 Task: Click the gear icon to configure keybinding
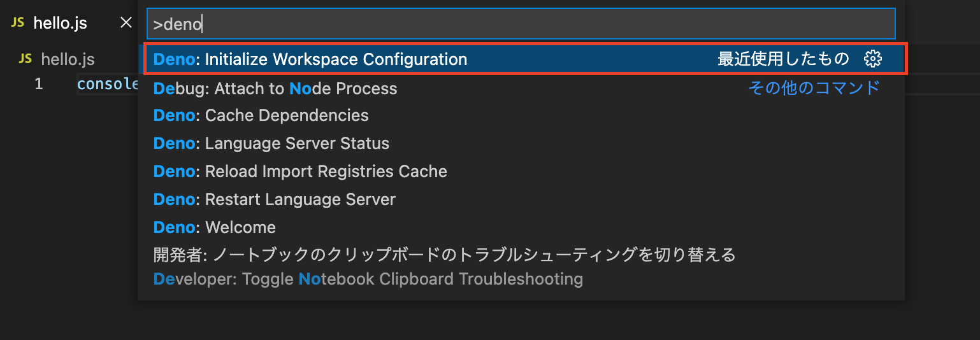coord(872,59)
